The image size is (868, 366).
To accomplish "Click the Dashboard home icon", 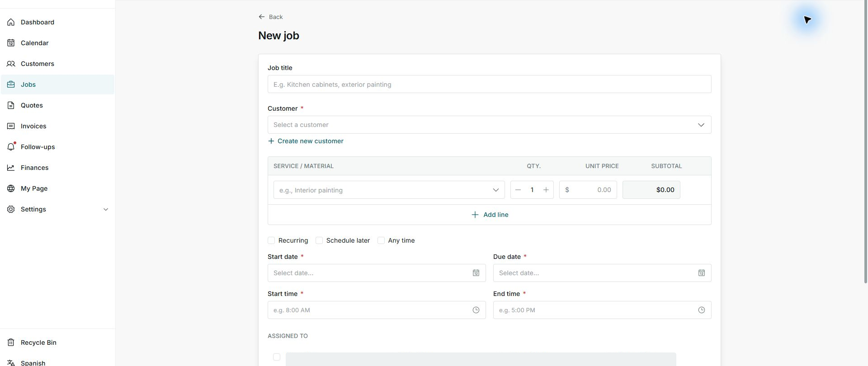I will (x=11, y=22).
